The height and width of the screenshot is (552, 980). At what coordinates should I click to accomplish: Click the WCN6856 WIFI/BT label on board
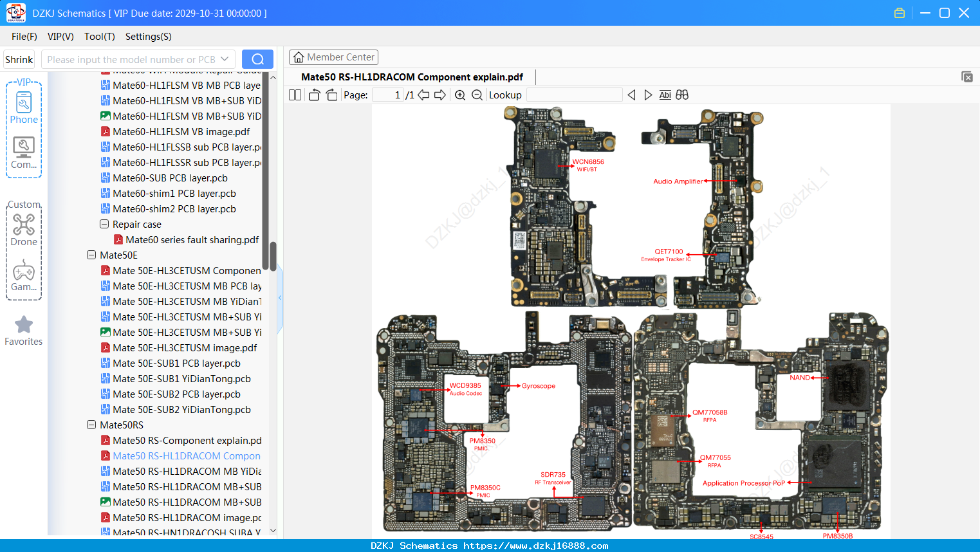(x=588, y=165)
